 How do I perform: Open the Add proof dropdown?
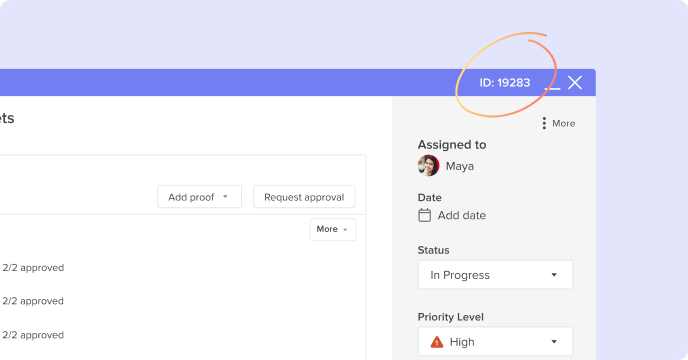coord(199,197)
